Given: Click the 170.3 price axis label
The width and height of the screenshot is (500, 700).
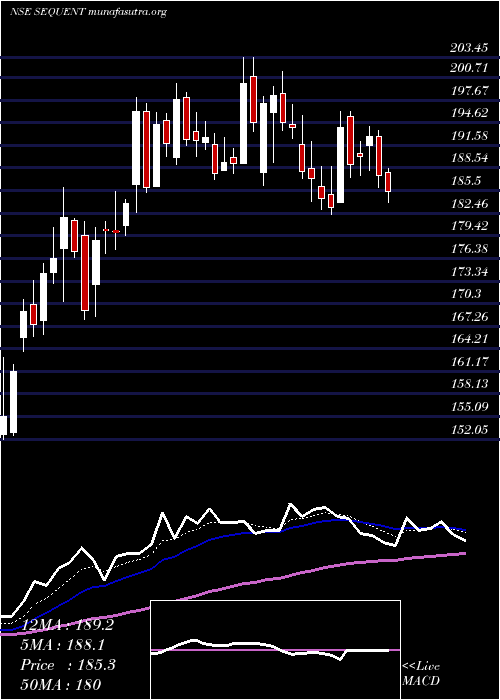Looking at the screenshot, I should click(x=465, y=294).
